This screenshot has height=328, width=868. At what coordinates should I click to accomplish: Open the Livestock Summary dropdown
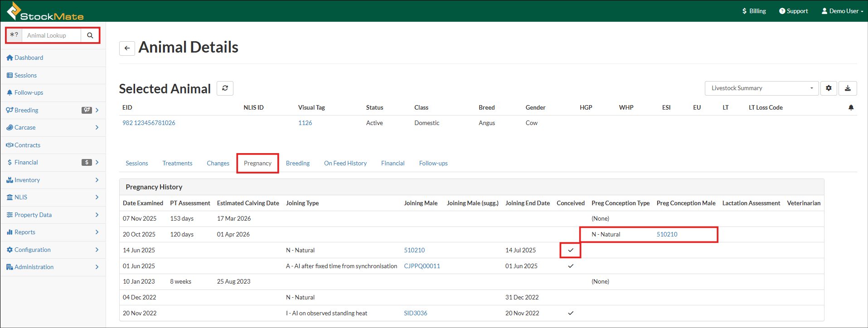761,88
